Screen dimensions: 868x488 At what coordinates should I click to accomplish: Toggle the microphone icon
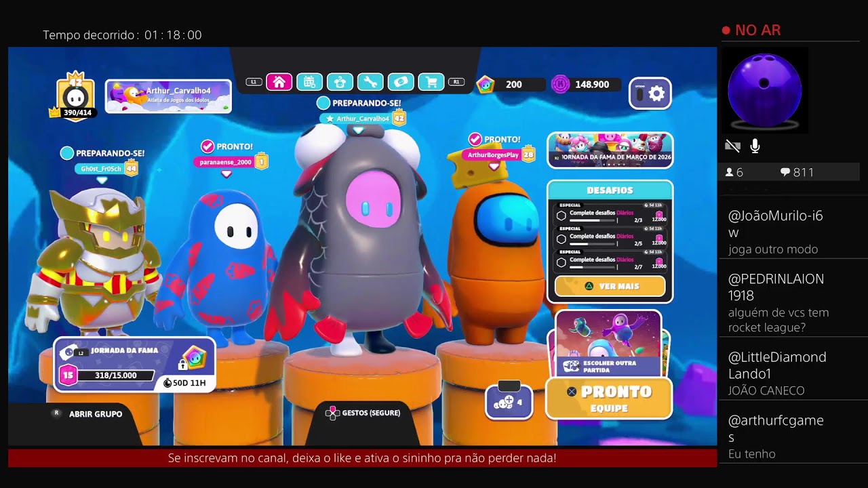(x=755, y=146)
